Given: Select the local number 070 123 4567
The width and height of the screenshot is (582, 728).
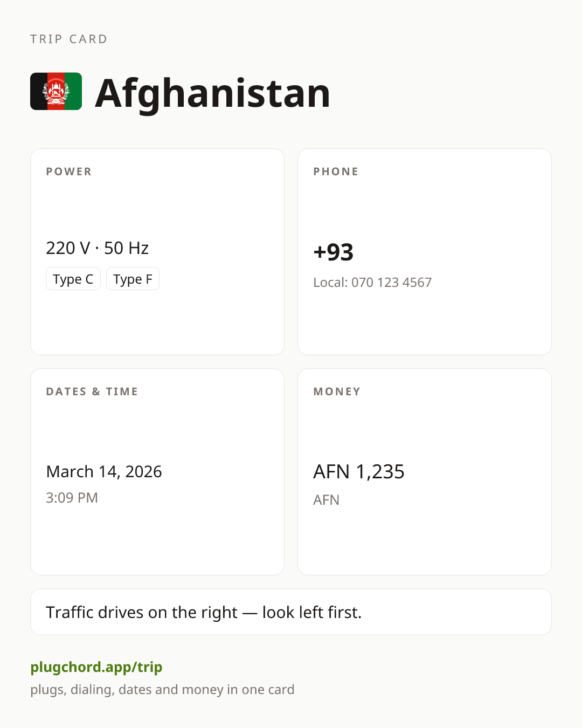Looking at the screenshot, I should [392, 283].
